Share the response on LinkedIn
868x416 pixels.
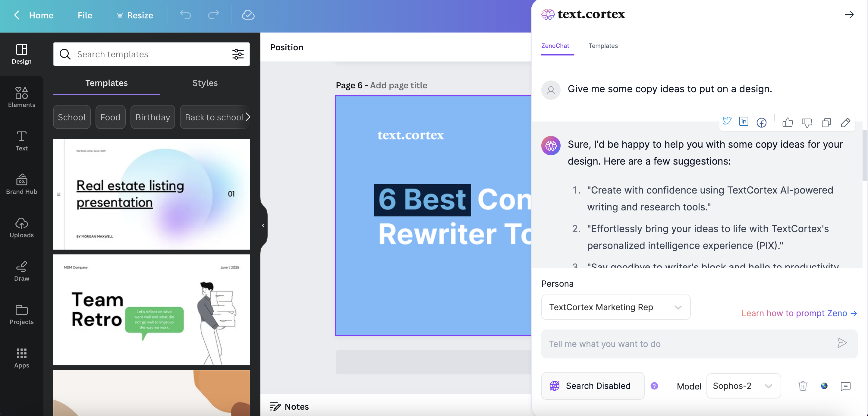[744, 121]
